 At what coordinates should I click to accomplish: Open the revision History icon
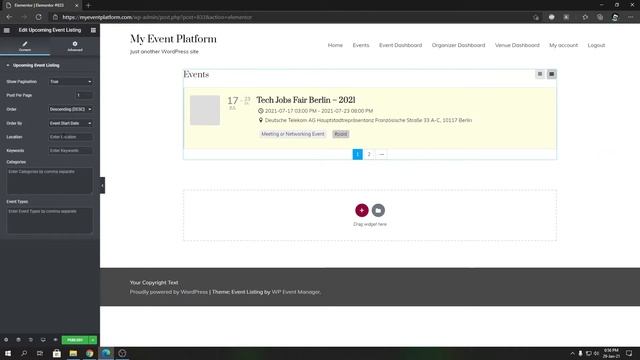(31, 340)
